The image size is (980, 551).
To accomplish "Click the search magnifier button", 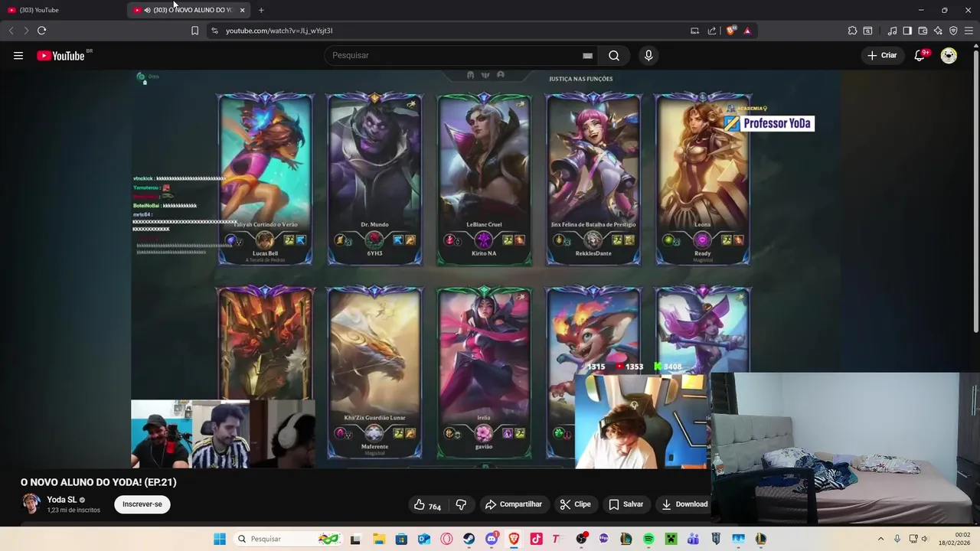I will pyautogui.click(x=614, y=55).
